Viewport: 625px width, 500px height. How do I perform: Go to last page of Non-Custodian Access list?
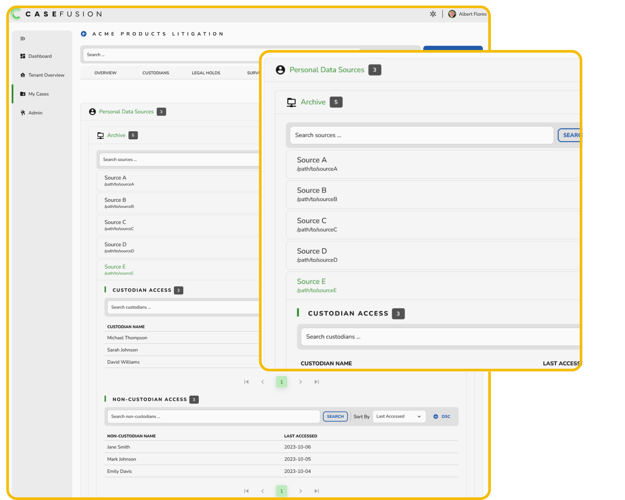(x=316, y=491)
